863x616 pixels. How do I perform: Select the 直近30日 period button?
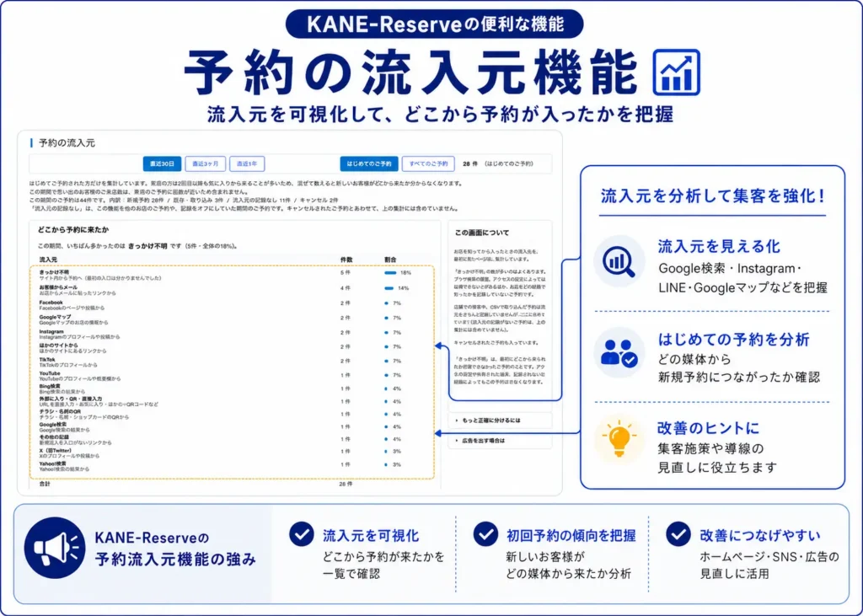click(162, 164)
